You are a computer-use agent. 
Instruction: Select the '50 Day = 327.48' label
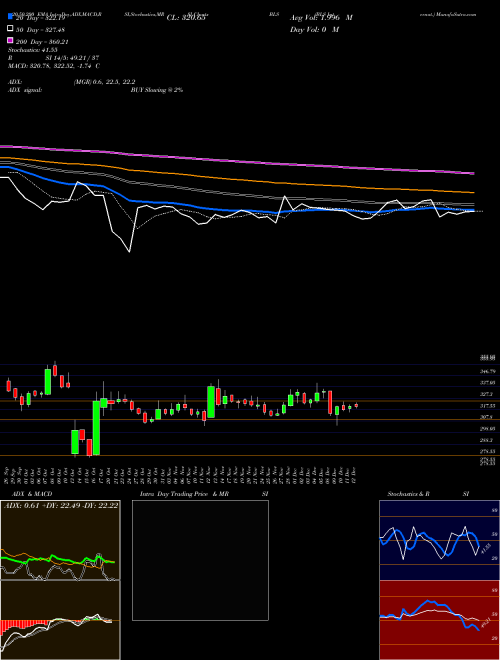click(x=40, y=30)
